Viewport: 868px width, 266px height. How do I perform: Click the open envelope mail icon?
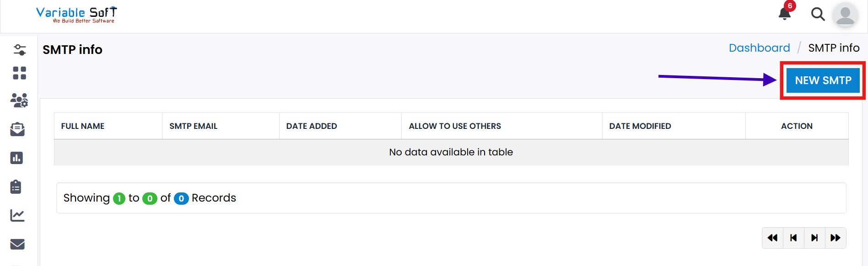coord(17,129)
